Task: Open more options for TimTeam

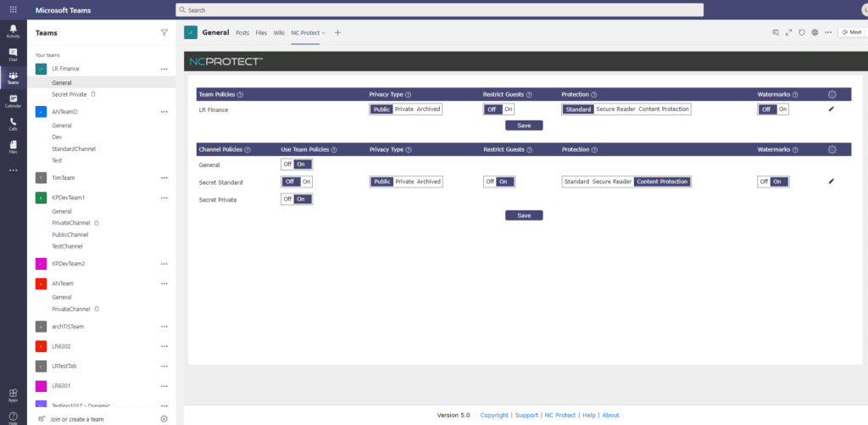Action: [164, 178]
